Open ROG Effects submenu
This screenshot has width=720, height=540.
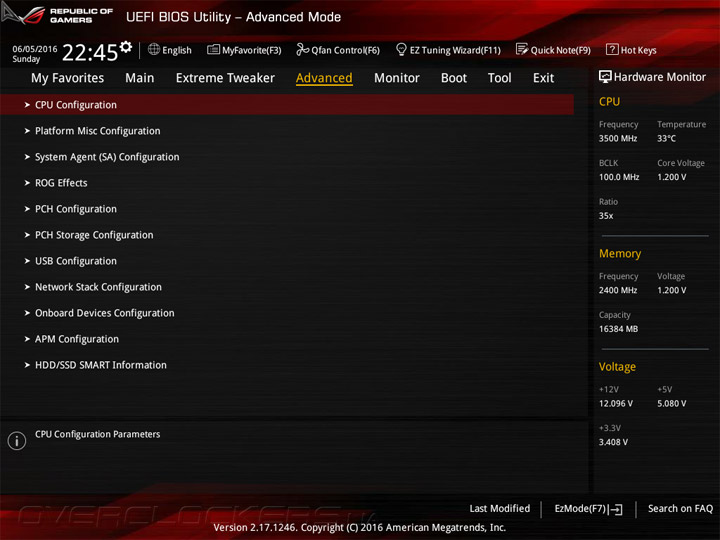(61, 183)
